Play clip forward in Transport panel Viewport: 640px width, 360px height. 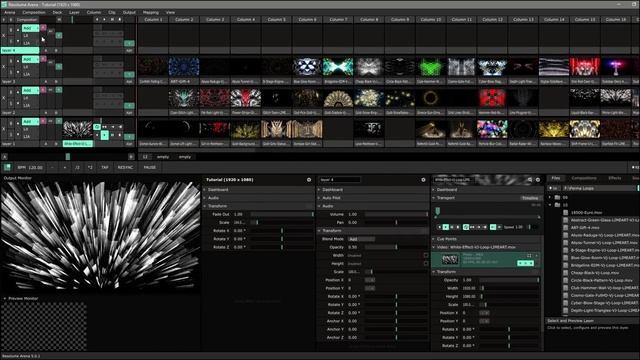click(x=446, y=227)
